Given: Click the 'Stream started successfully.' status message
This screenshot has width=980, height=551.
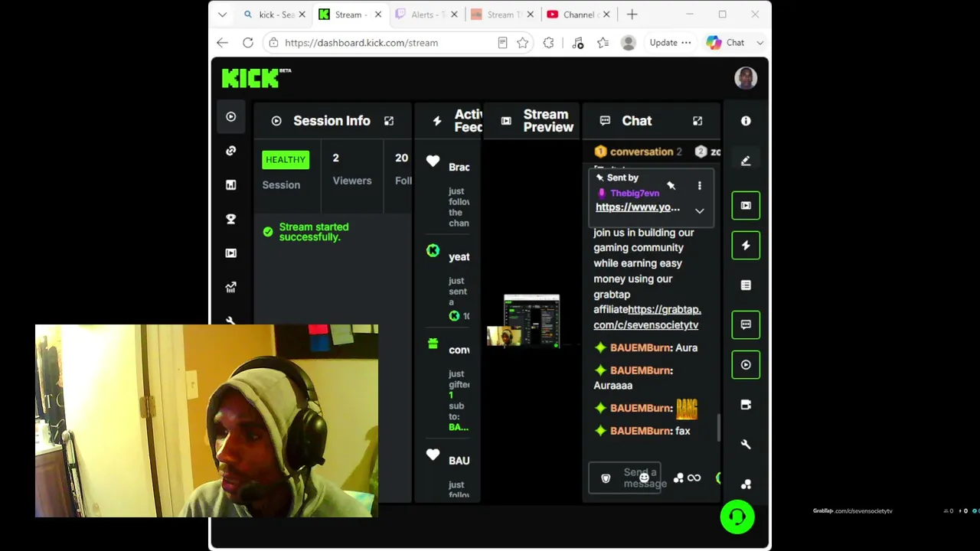Looking at the screenshot, I should tap(314, 232).
